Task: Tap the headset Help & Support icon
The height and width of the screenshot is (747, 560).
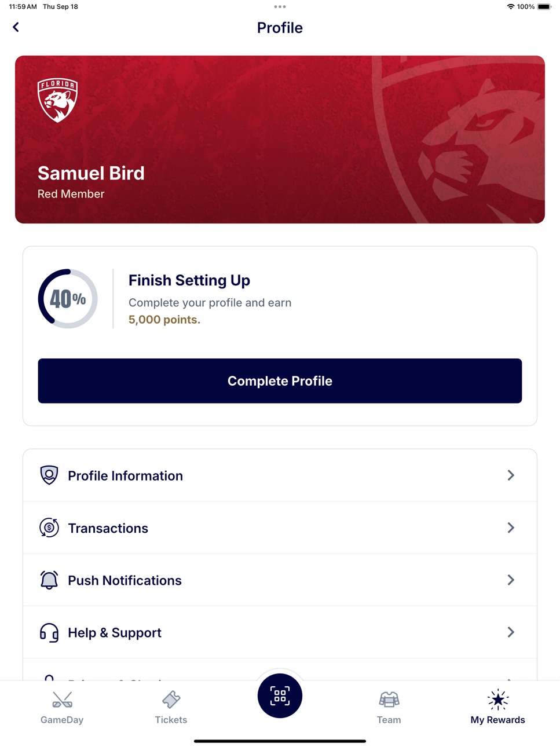Action: click(49, 632)
